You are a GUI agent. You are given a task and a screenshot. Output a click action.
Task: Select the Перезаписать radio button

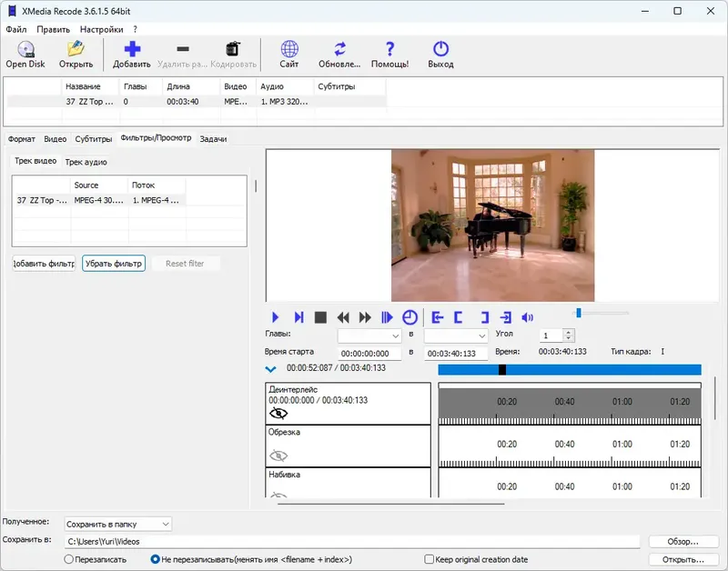[69, 559]
